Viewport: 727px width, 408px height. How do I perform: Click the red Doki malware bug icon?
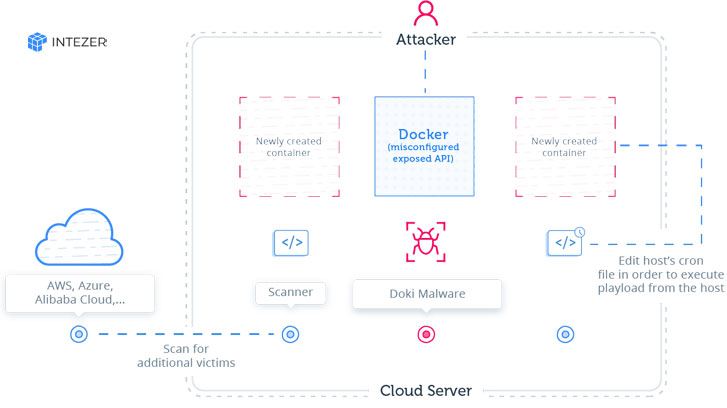click(x=425, y=242)
